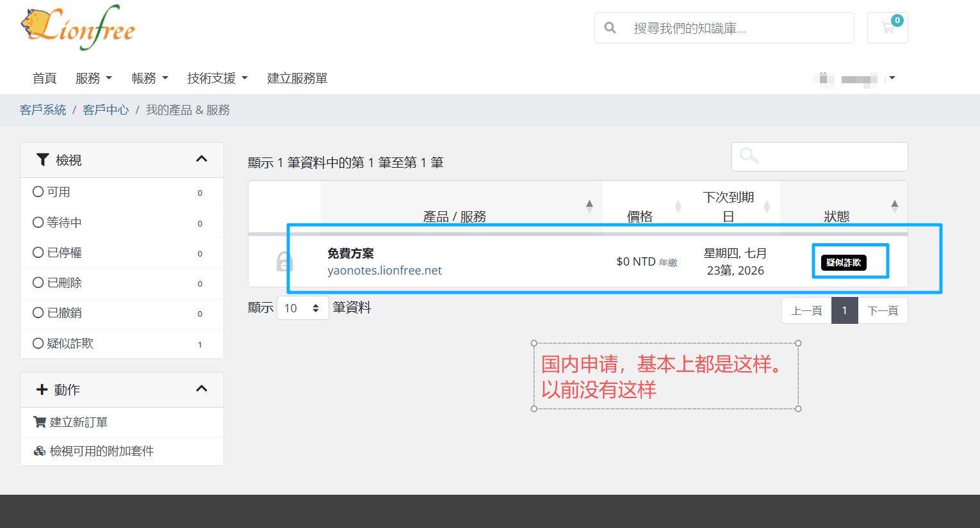Select the 已停權 filter radio button
The height and width of the screenshot is (528, 980).
(x=38, y=252)
